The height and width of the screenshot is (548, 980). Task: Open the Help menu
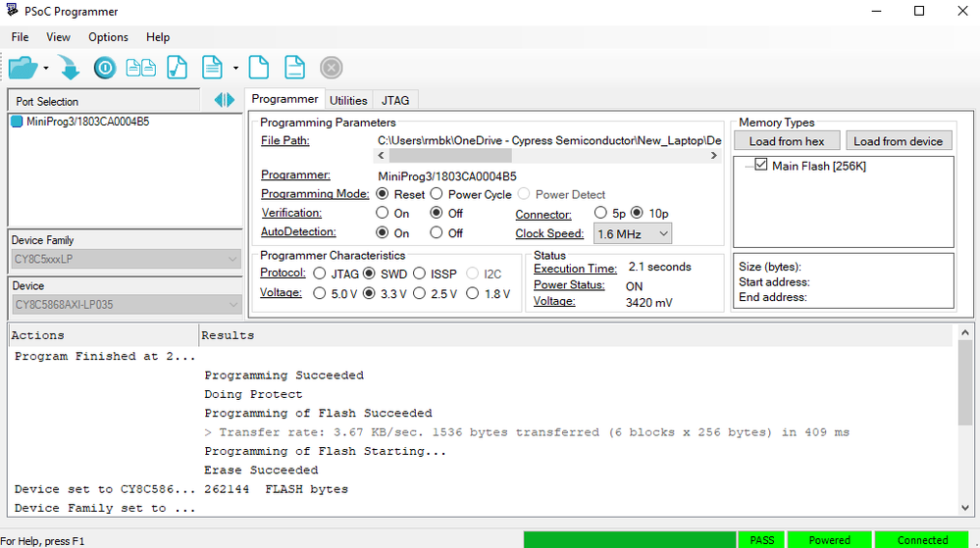(x=158, y=37)
